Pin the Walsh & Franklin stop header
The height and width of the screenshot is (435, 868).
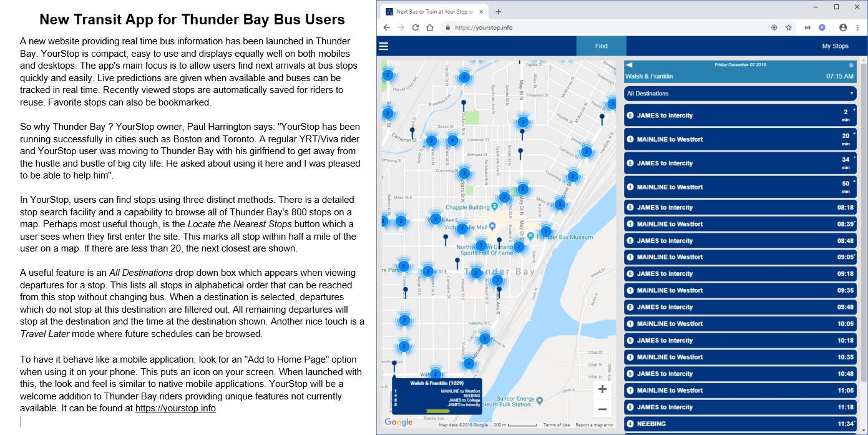[x=851, y=65]
